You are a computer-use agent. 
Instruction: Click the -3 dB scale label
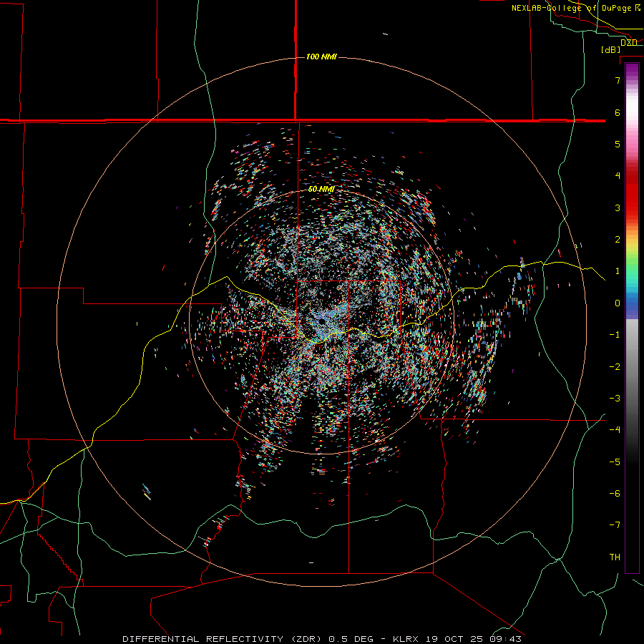click(x=615, y=399)
